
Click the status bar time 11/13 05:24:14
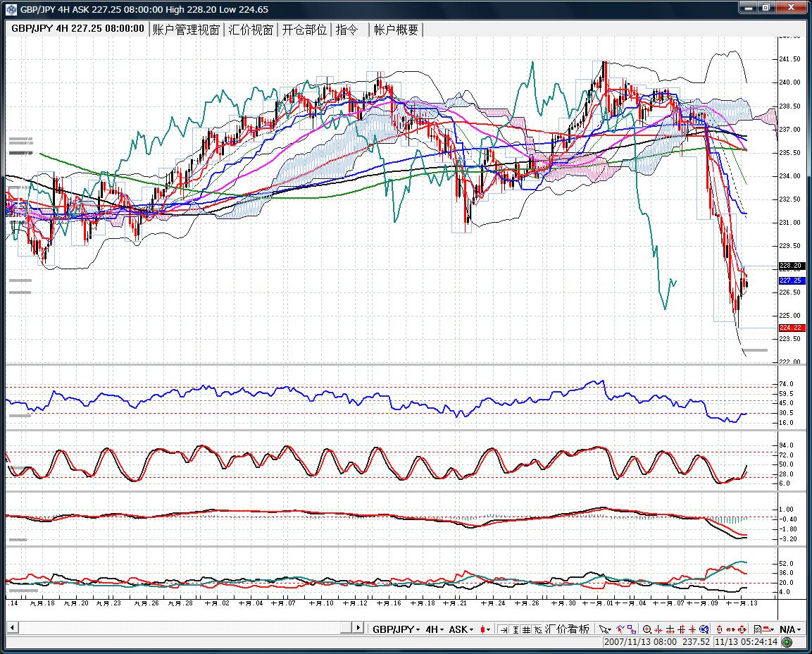click(747, 642)
